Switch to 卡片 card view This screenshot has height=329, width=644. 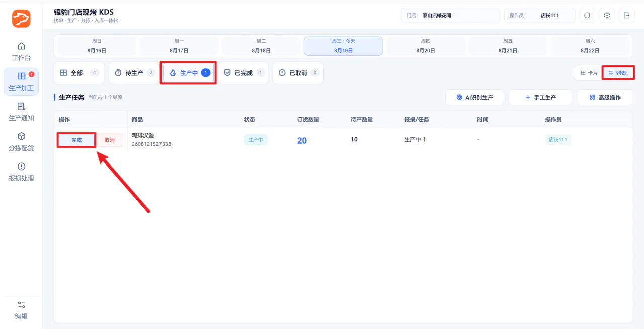tap(589, 73)
